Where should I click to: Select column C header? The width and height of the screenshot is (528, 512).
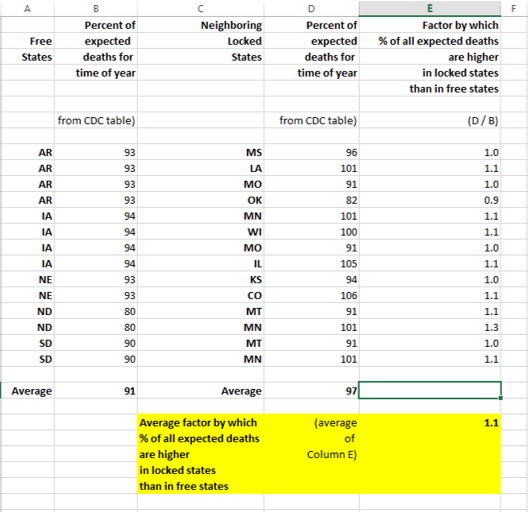[x=201, y=8]
